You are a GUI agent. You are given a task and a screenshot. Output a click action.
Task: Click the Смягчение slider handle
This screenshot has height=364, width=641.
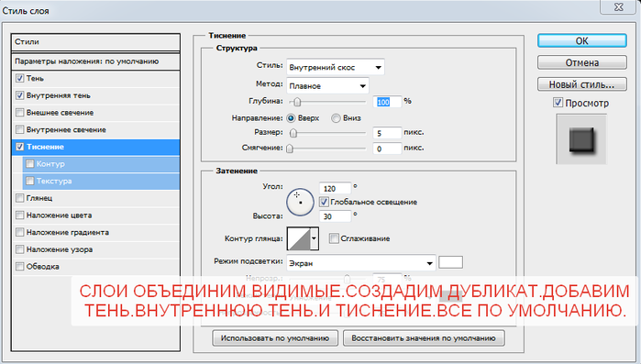[x=290, y=149]
